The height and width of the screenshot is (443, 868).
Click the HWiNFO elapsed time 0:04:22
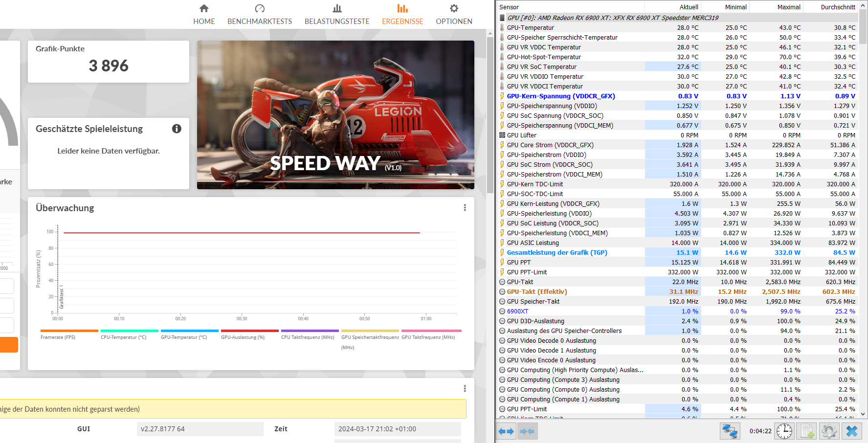[760, 431]
